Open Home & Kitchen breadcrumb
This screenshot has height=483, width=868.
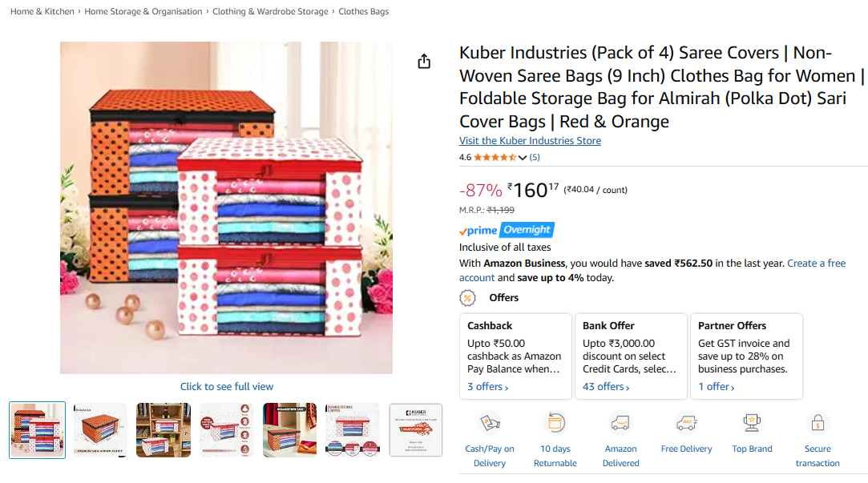[42, 12]
